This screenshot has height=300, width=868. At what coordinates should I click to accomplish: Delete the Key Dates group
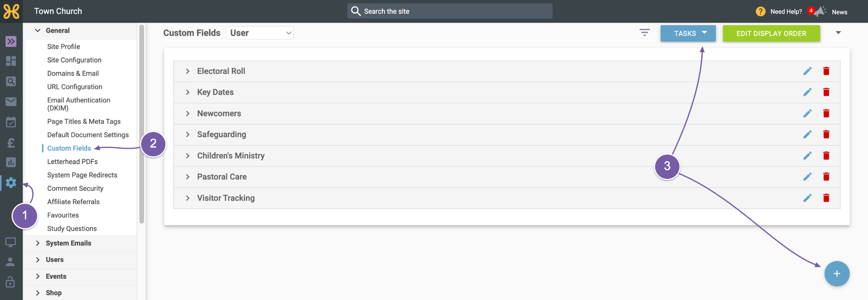(x=826, y=92)
